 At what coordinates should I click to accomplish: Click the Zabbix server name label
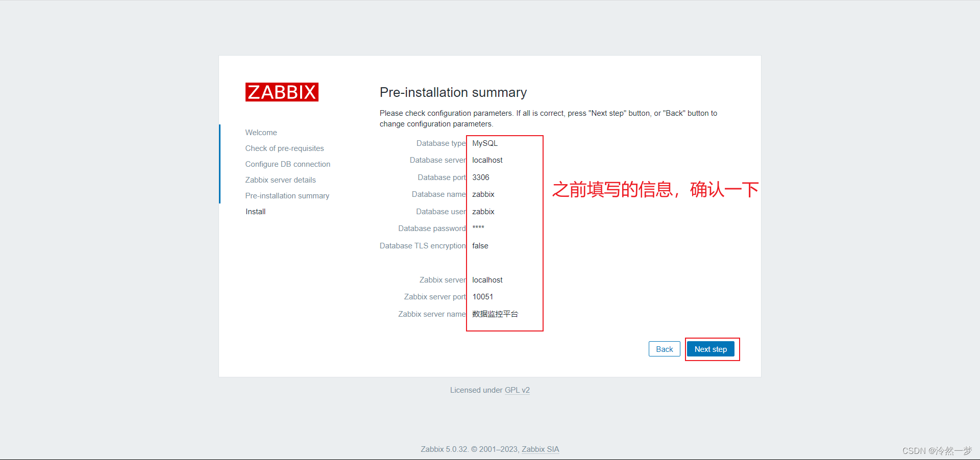432,314
